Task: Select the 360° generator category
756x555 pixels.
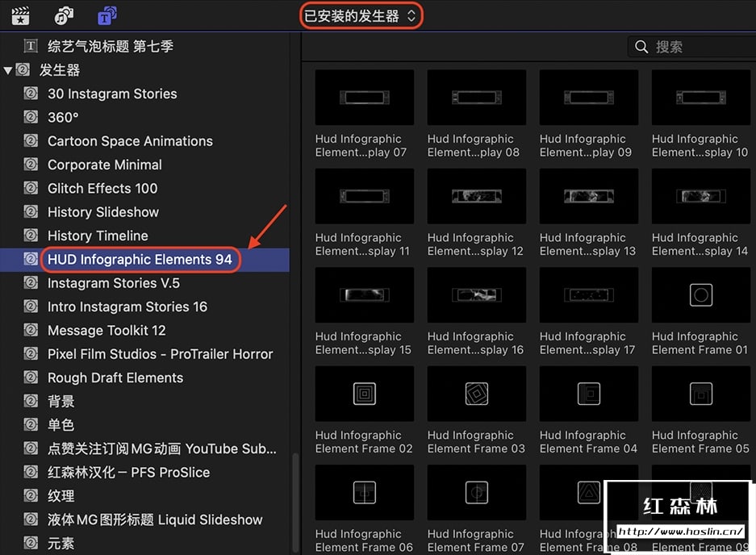Action: pyautogui.click(x=63, y=117)
